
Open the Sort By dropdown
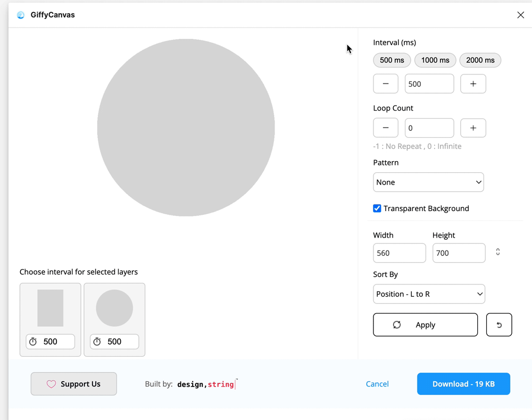point(429,294)
